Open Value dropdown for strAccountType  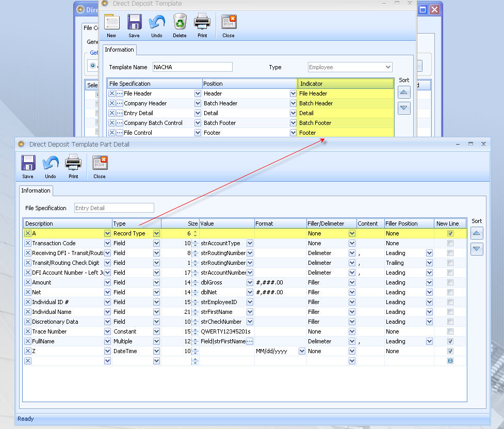(250, 244)
